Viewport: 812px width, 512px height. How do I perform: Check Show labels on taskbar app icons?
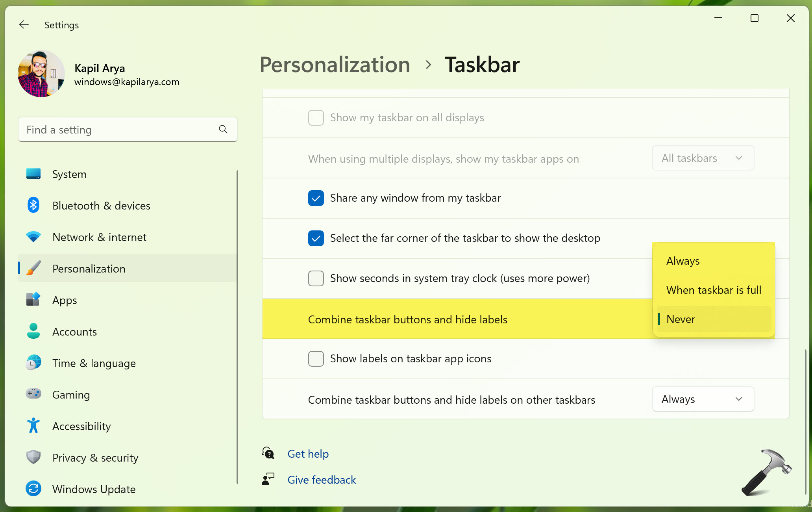(316, 359)
